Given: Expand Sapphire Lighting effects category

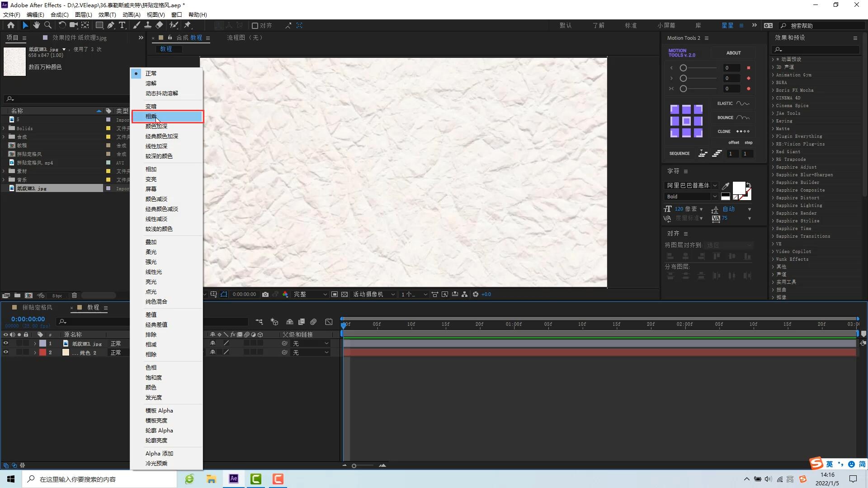Looking at the screenshot, I should 773,206.
